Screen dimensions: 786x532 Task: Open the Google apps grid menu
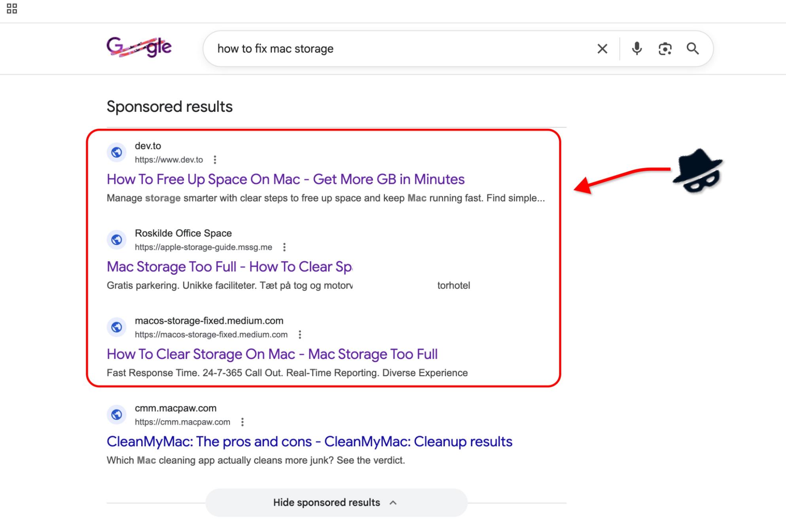click(x=12, y=8)
